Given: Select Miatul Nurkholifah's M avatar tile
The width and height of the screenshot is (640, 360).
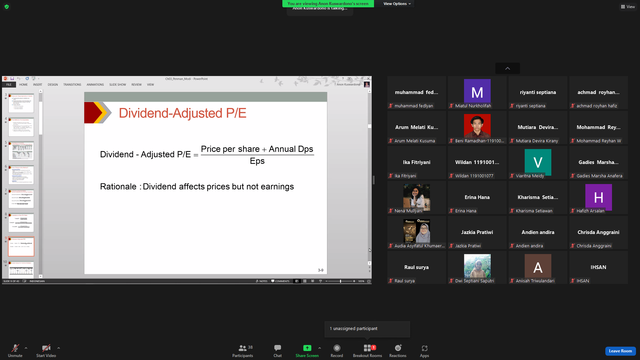Looking at the screenshot, I should tap(477, 93).
